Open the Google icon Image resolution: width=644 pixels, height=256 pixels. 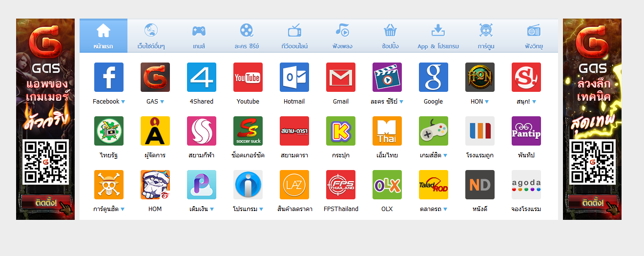[434, 77]
